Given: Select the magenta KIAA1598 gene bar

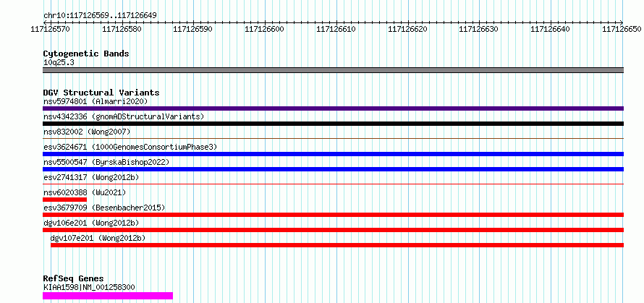Looking at the screenshot, I should click(108, 296).
